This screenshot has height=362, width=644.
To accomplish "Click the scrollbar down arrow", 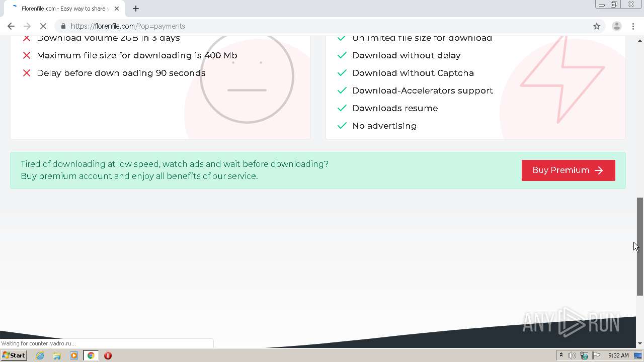I will tap(640, 344).
